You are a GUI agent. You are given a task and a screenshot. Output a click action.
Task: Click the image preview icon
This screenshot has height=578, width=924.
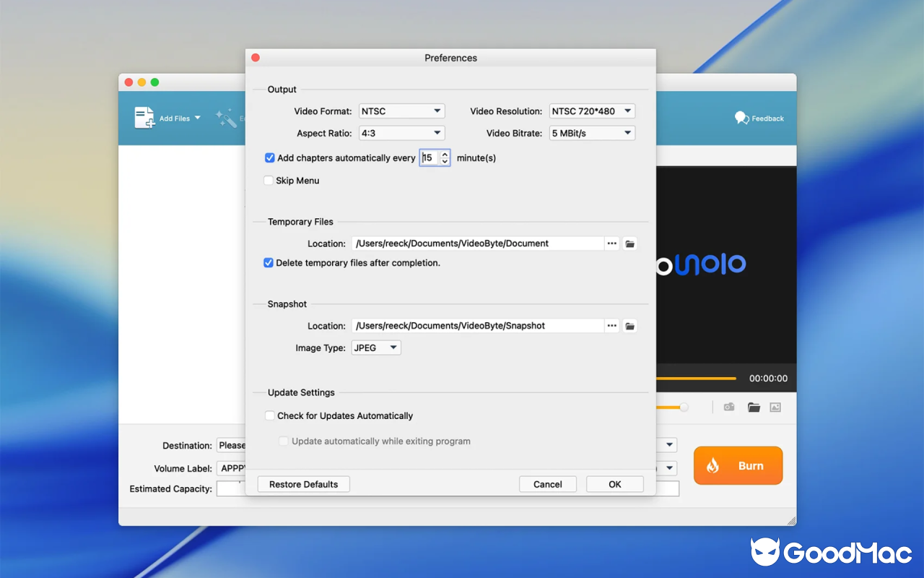[775, 407]
